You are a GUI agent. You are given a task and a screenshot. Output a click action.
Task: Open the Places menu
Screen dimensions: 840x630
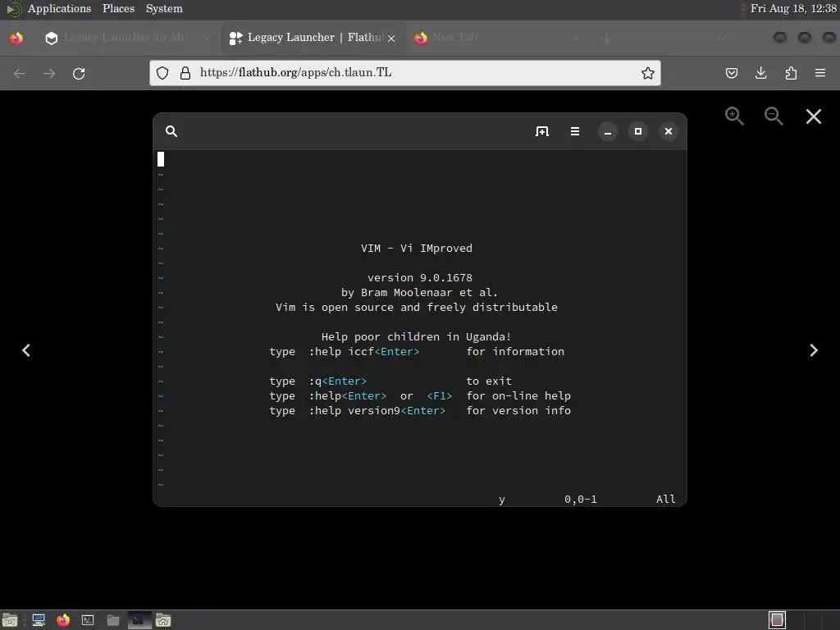pos(118,8)
